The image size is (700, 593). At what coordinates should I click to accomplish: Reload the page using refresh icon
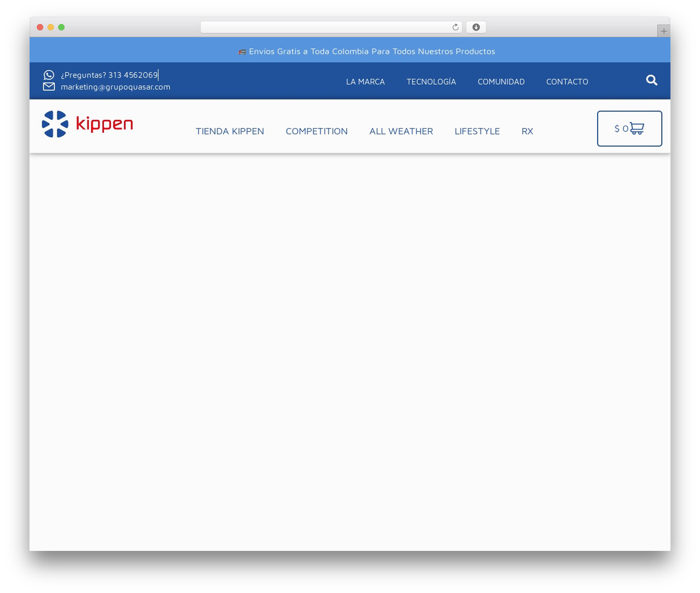456,27
